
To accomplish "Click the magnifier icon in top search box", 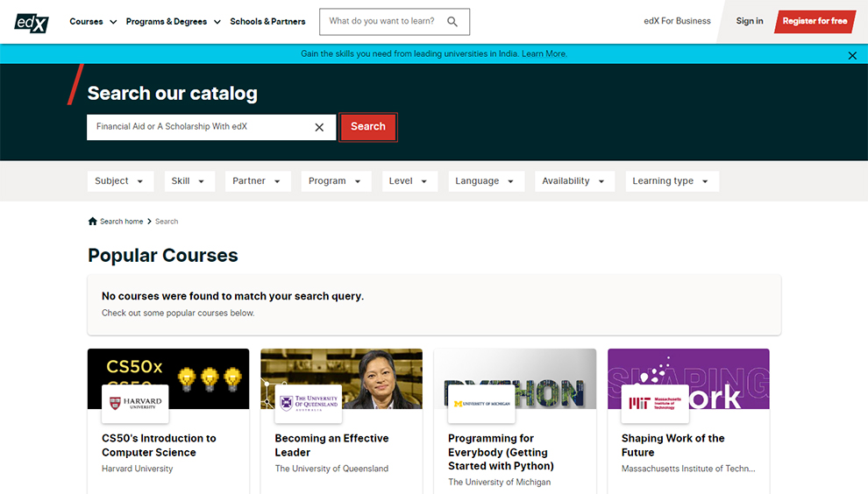I will coord(452,22).
